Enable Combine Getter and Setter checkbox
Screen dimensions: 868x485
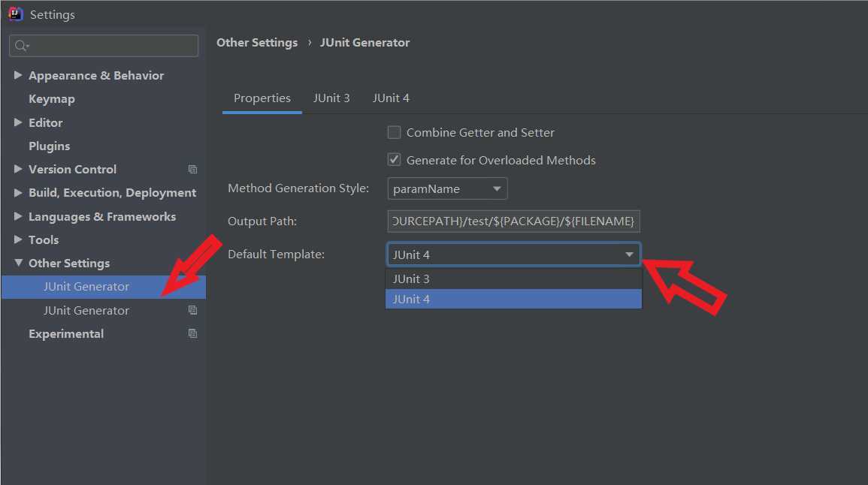[394, 132]
